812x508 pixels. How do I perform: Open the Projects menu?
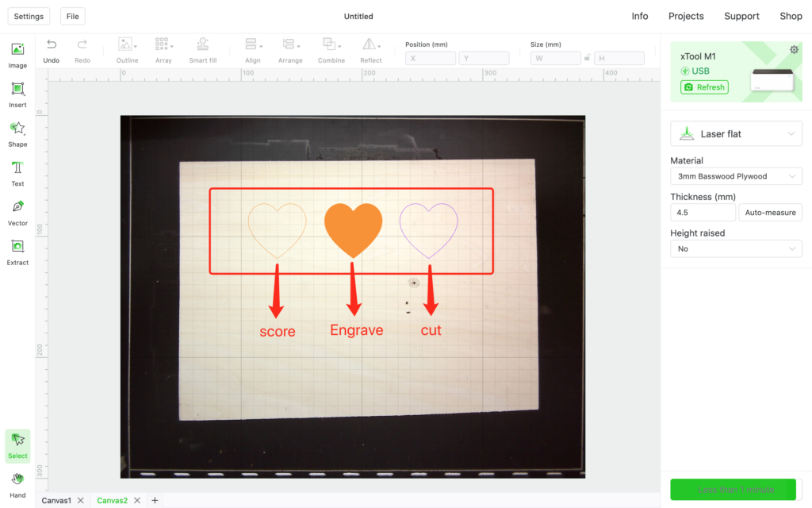point(686,16)
